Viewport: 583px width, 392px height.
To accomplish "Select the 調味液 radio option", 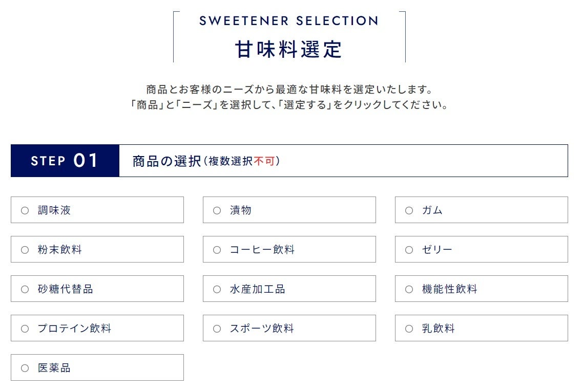I will pyautogui.click(x=25, y=210).
